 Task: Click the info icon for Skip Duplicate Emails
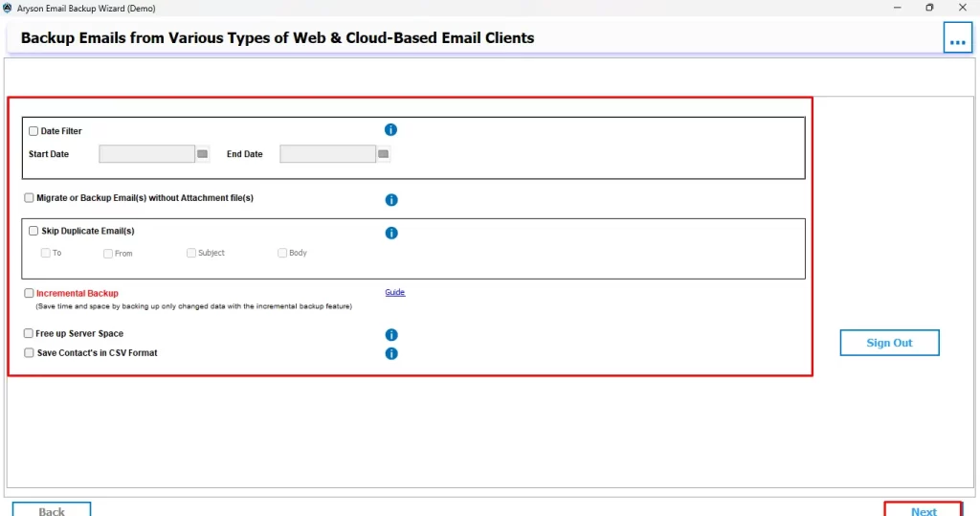coord(391,233)
